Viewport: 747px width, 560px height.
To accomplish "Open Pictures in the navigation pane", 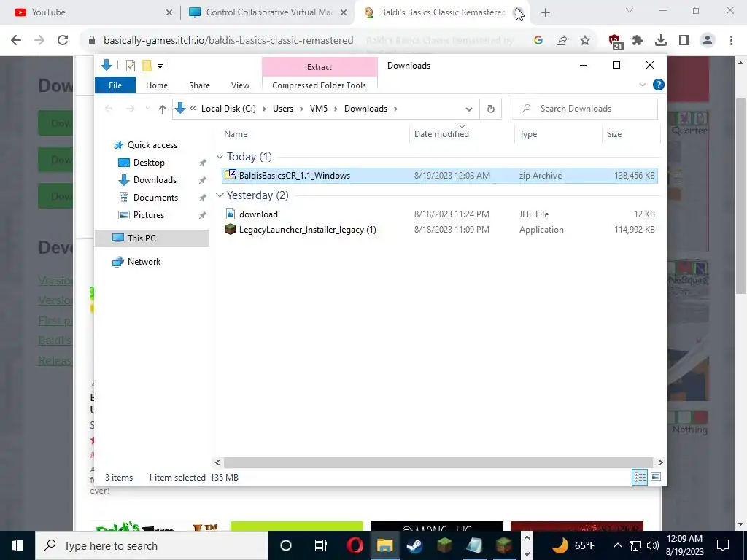I will (149, 215).
